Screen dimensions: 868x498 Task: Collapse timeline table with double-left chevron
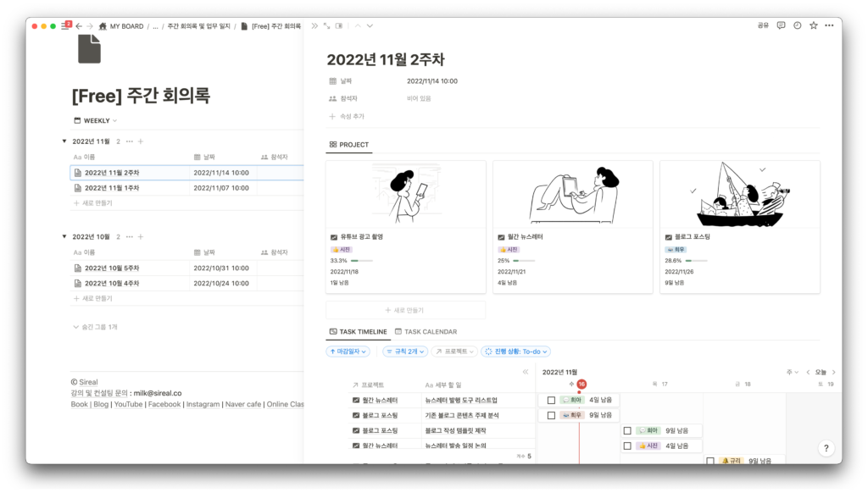pyautogui.click(x=526, y=372)
